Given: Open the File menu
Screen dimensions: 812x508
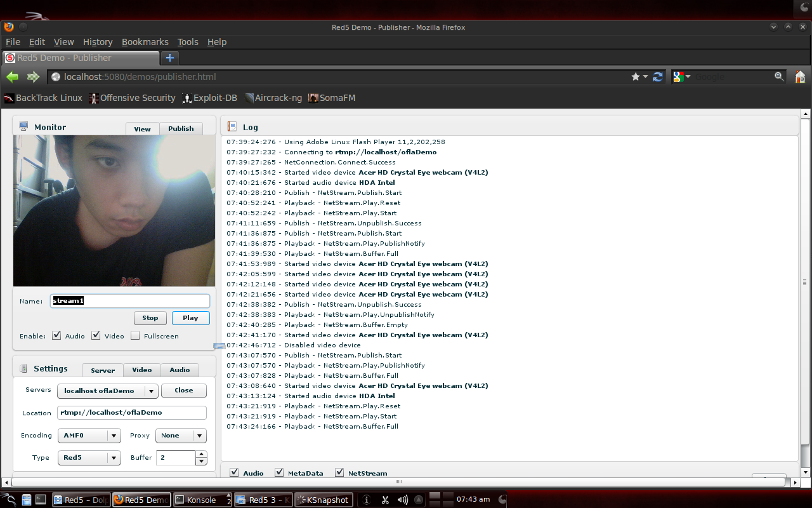Looking at the screenshot, I should click(x=13, y=42).
